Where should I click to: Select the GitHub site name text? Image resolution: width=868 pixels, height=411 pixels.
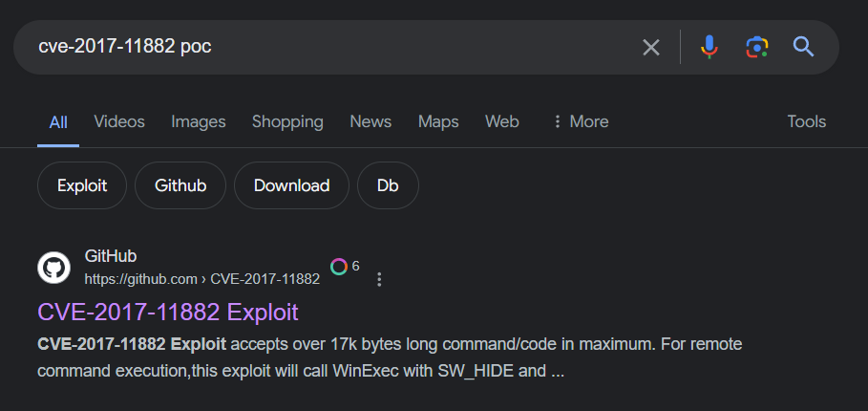pos(111,256)
